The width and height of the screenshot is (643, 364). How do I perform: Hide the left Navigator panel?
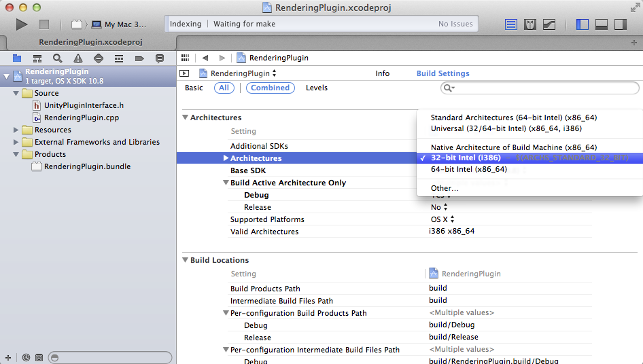point(583,24)
